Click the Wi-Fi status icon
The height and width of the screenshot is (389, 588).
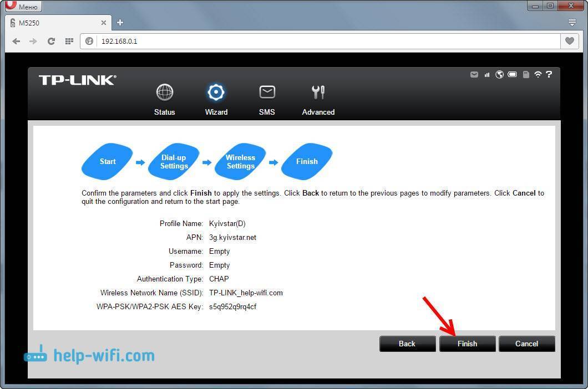pyautogui.click(x=538, y=75)
